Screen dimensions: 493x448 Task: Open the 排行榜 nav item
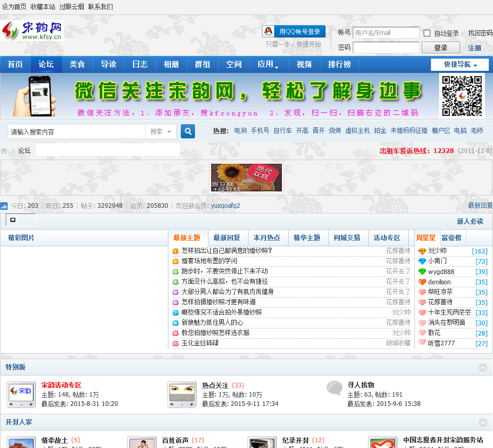tap(339, 65)
